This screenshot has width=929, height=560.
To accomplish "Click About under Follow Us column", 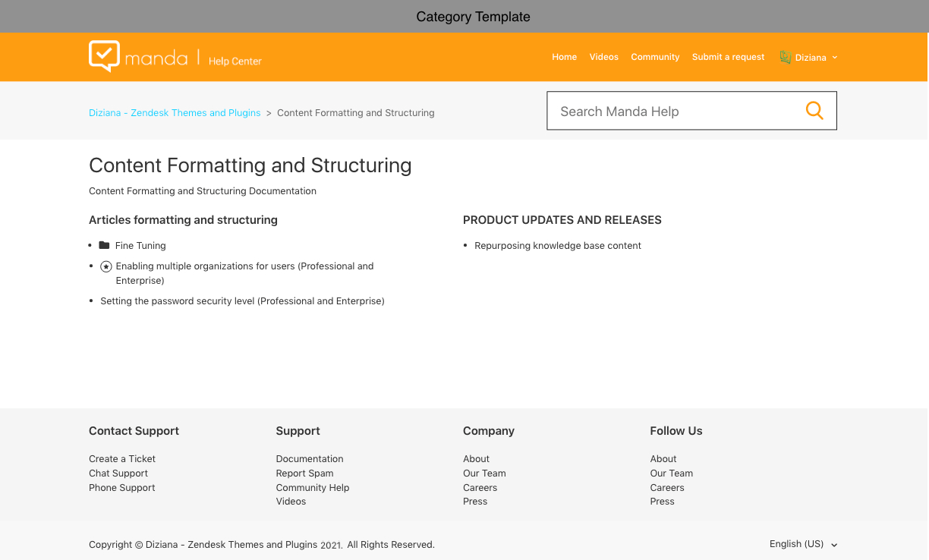I will tap(663, 458).
